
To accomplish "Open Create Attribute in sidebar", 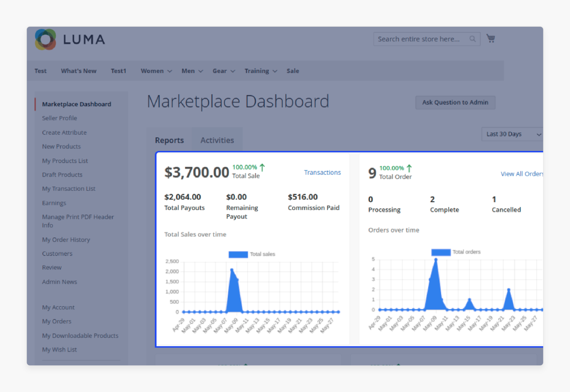I will click(x=64, y=132).
